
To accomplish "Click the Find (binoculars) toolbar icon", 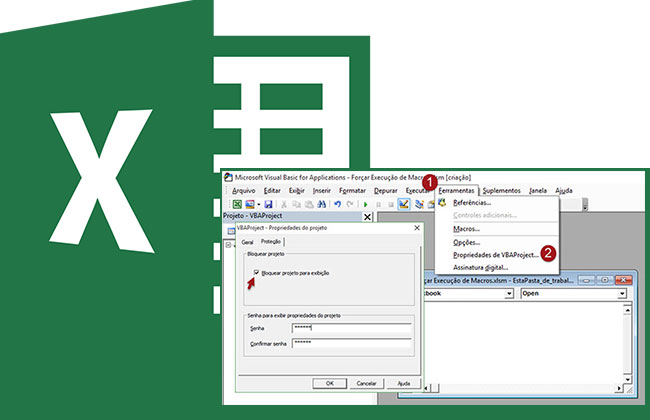I will click(x=322, y=204).
